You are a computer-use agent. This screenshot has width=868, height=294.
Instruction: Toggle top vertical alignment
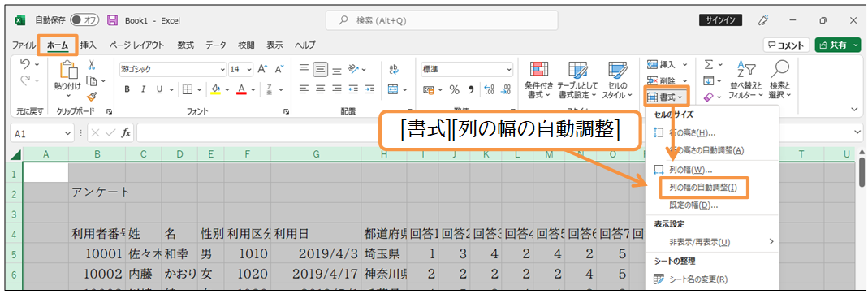304,69
